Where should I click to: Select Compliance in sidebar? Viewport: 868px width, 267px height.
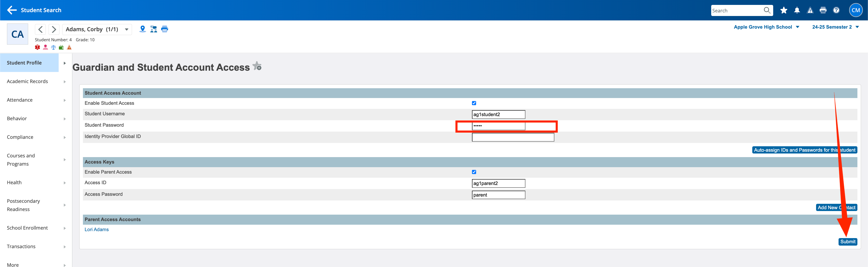(x=20, y=137)
